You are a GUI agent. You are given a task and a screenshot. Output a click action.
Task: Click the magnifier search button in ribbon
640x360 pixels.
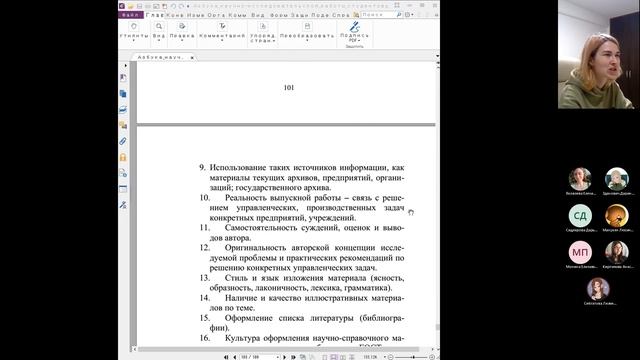(399, 15)
